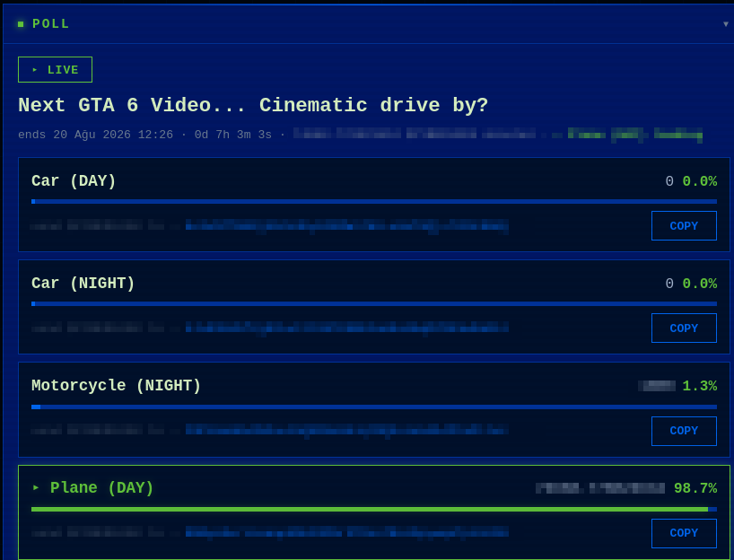Copy the Motorcycle (NIGHT) option address
Screen dimensions: 734x560
click(684, 431)
